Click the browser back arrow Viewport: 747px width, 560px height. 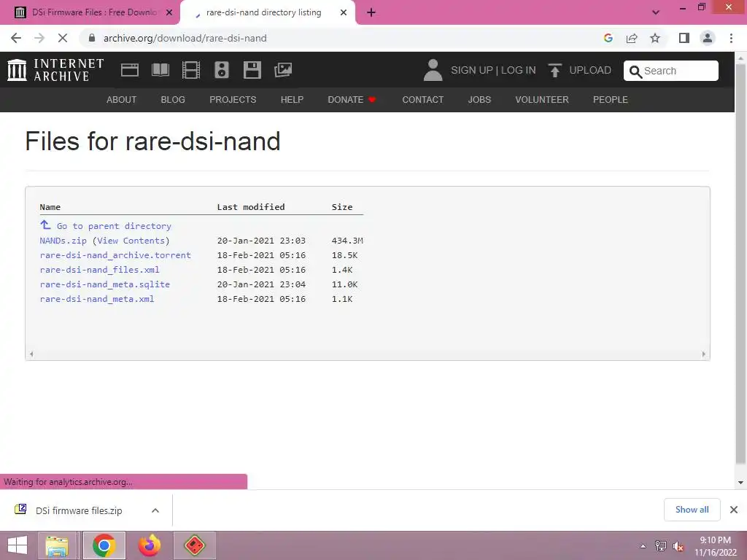coord(16,38)
